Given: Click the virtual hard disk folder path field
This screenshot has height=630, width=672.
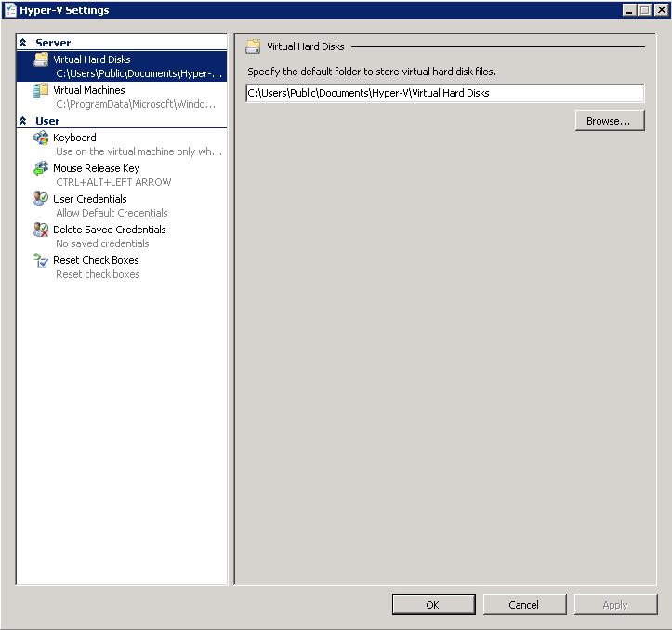Looking at the screenshot, I should tap(444, 93).
